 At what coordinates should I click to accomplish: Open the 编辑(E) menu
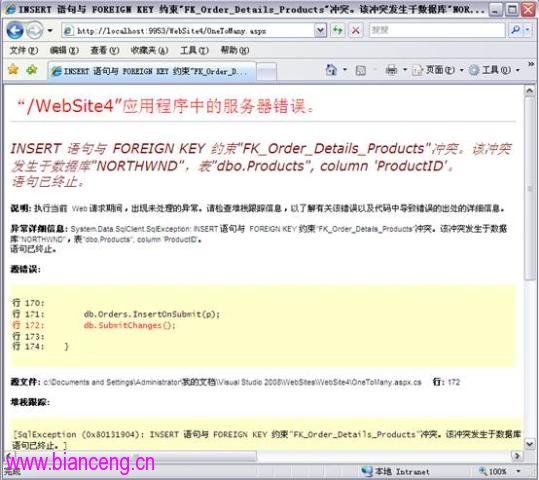pyautogui.click(x=64, y=51)
